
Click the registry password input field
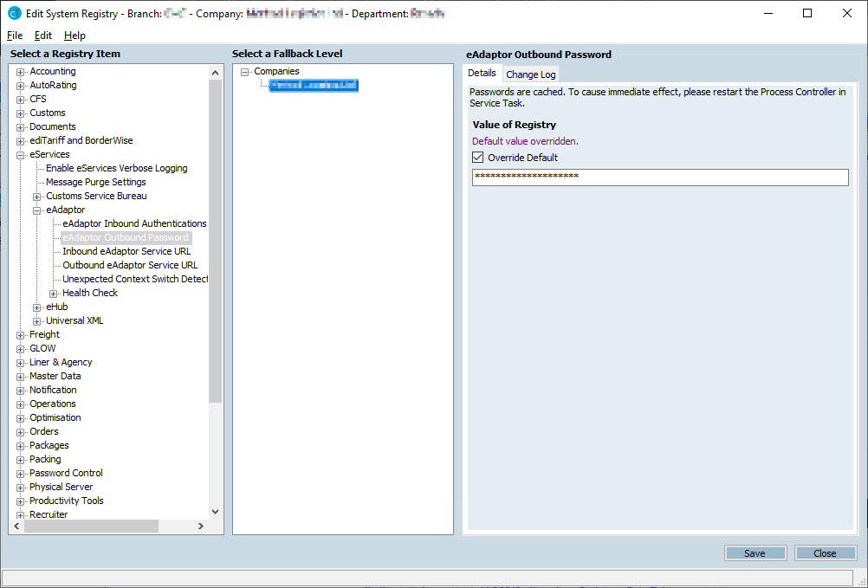659,178
